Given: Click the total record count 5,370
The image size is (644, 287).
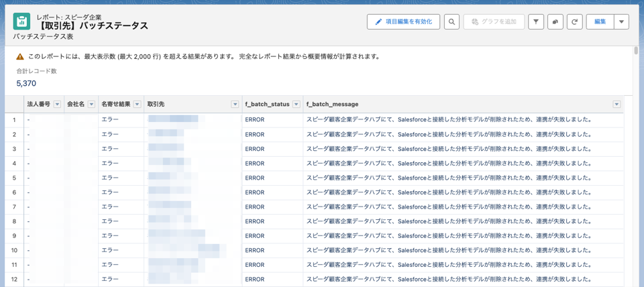Looking at the screenshot, I should [26, 83].
